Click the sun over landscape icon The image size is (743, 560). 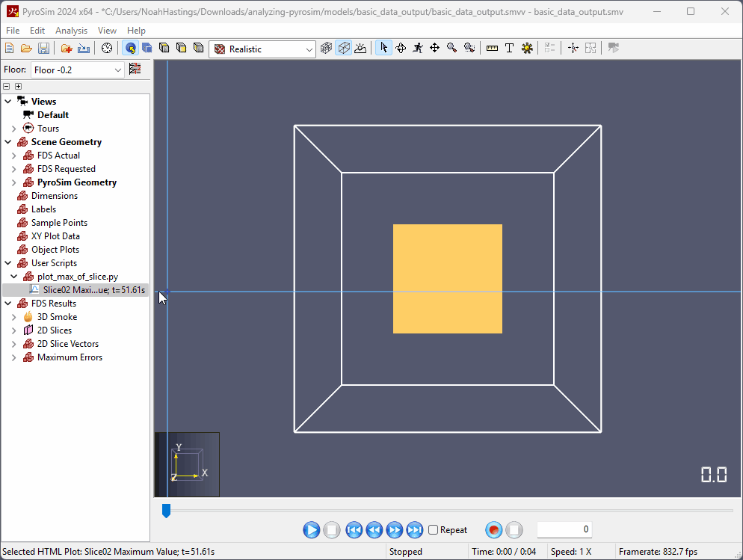point(360,49)
